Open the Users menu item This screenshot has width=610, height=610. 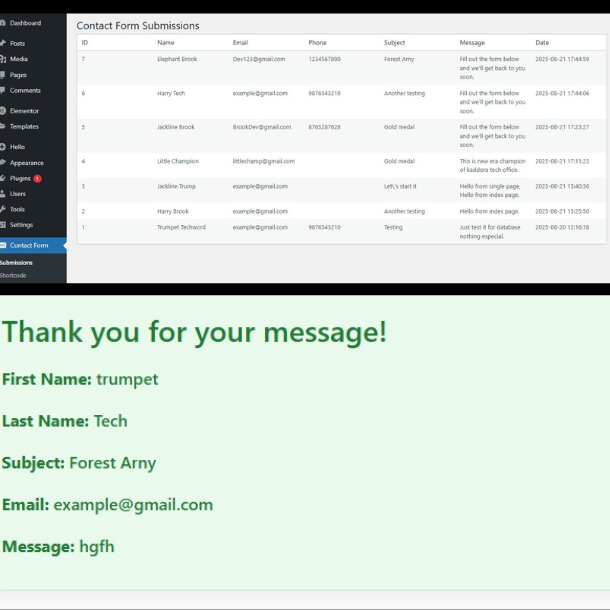(x=18, y=193)
